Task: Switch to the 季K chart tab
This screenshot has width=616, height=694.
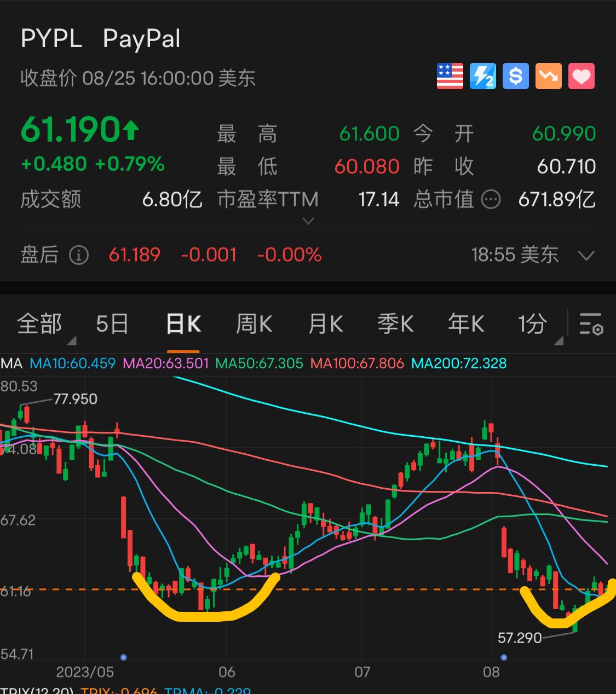Action: (395, 324)
